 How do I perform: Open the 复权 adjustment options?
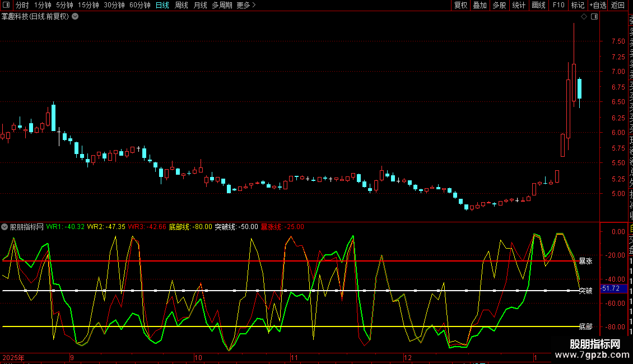(460, 5)
